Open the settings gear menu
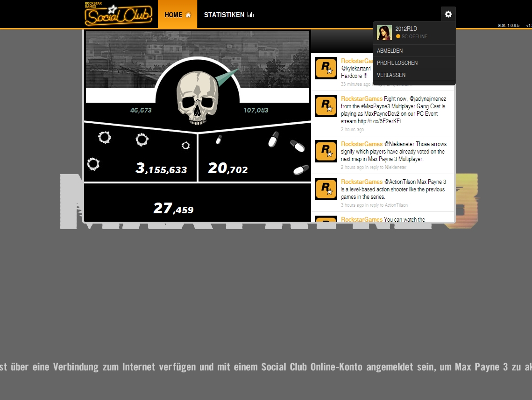This screenshot has width=532, height=400. pyautogui.click(x=448, y=14)
